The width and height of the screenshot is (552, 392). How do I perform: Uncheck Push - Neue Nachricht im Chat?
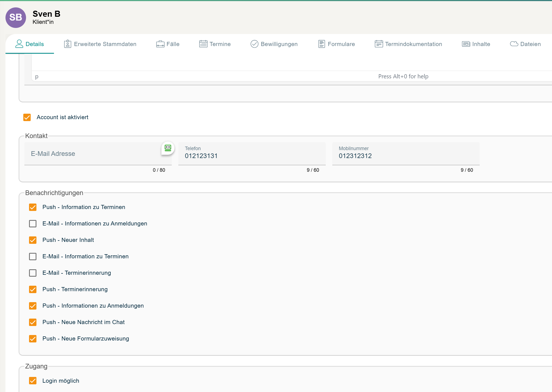[x=33, y=322]
